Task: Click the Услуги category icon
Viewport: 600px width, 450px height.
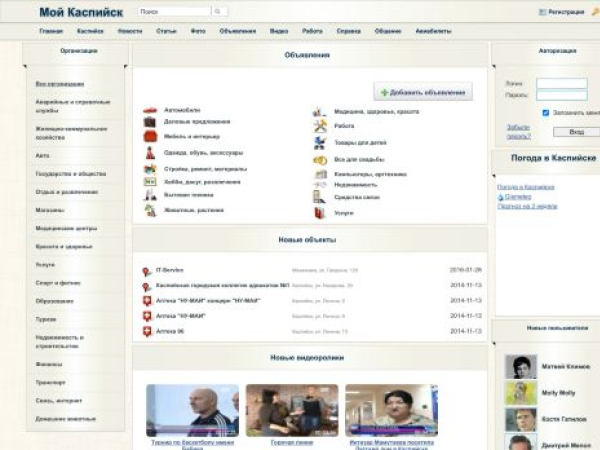Action: coord(319,213)
